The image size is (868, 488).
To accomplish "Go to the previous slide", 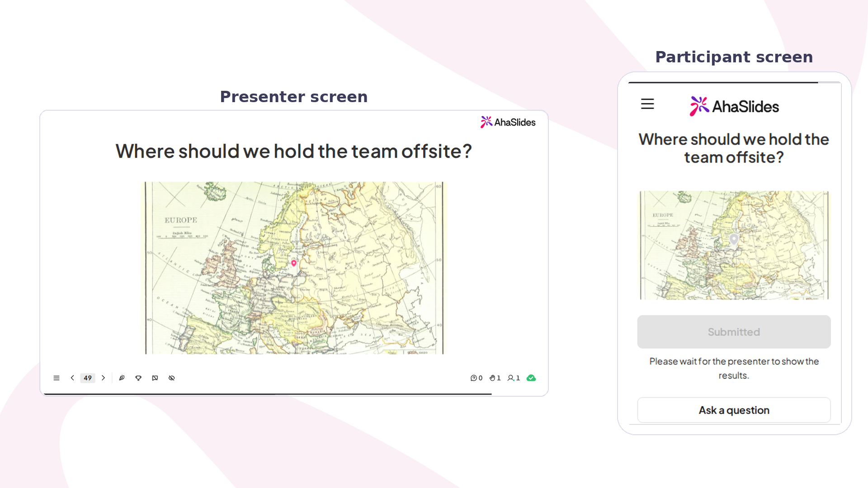I will click(72, 378).
